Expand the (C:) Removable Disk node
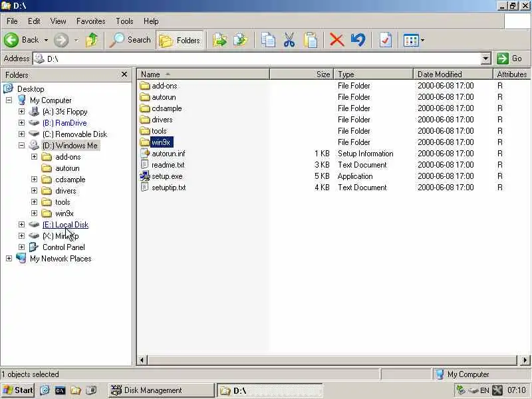The width and height of the screenshot is (532, 399). point(21,134)
